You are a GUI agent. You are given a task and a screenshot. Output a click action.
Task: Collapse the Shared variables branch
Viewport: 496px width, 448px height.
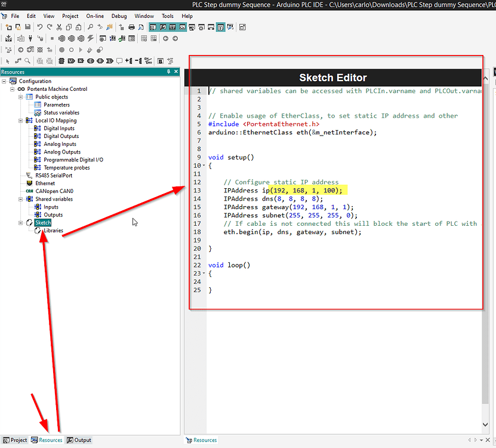click(x=20, y=198)
